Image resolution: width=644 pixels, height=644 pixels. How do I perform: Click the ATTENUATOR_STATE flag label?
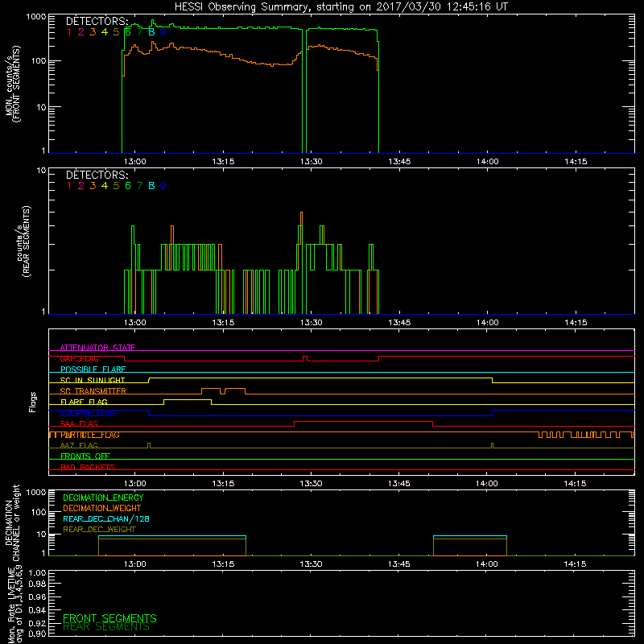pos(97,348)
